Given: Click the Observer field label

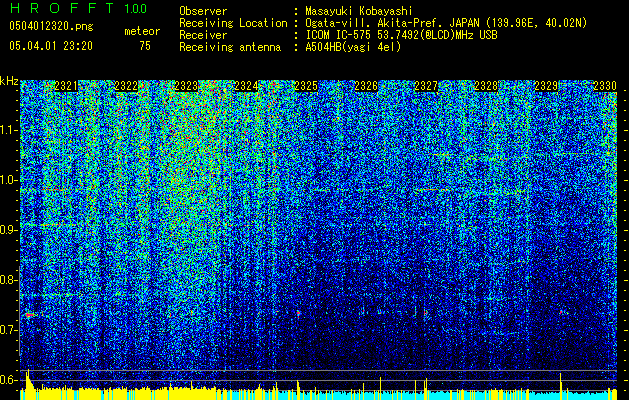Looking at the screenshot, I should (x=203, y=11).
